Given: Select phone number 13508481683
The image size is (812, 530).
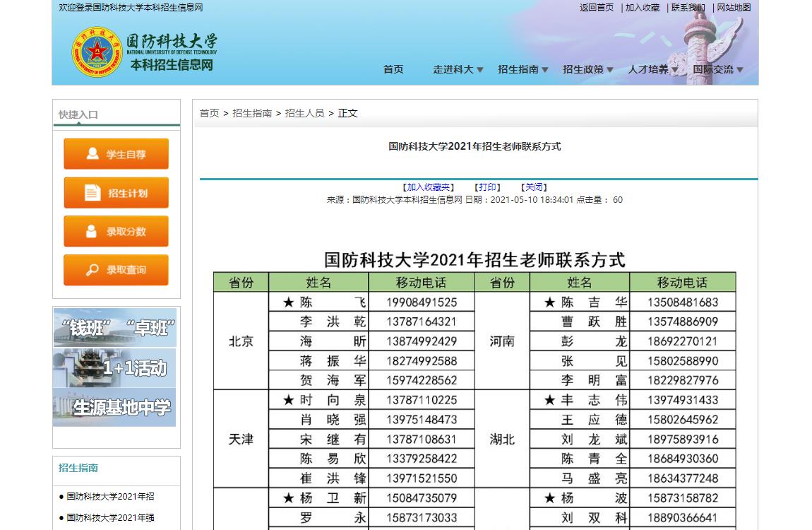Looking at the screenshot, I should click(x=683, y=302).
